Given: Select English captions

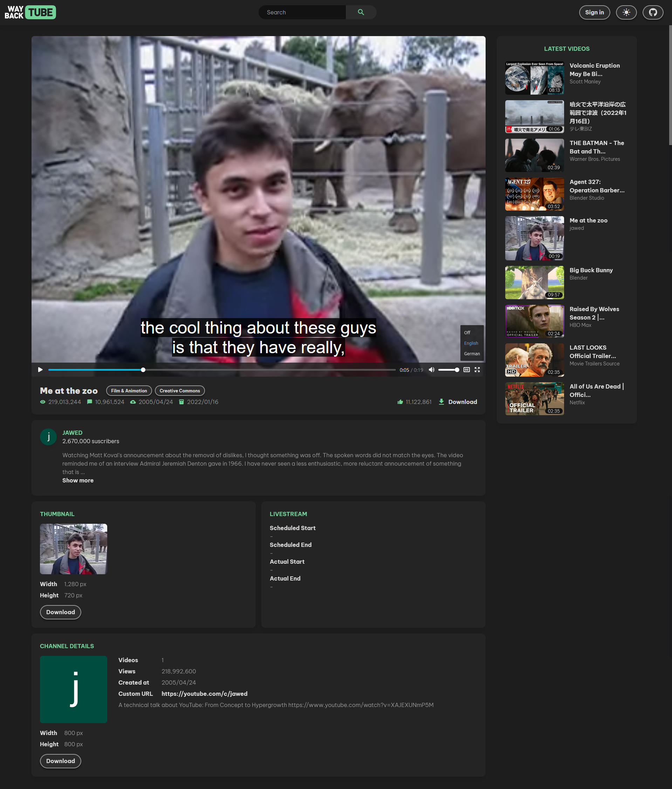Looking at the screenshot, I should click(x=472, y=343).
